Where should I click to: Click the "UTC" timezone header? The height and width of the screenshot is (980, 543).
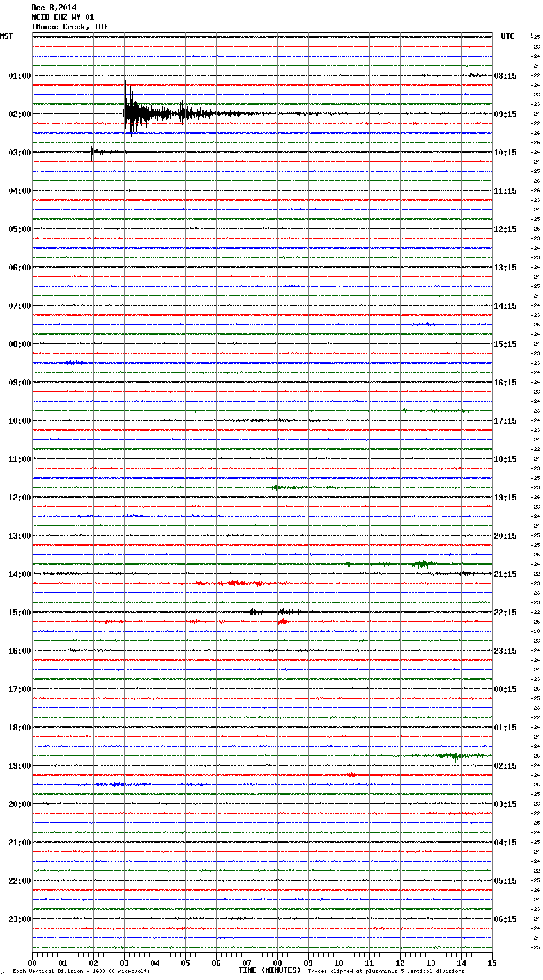(x=508, y=36)
